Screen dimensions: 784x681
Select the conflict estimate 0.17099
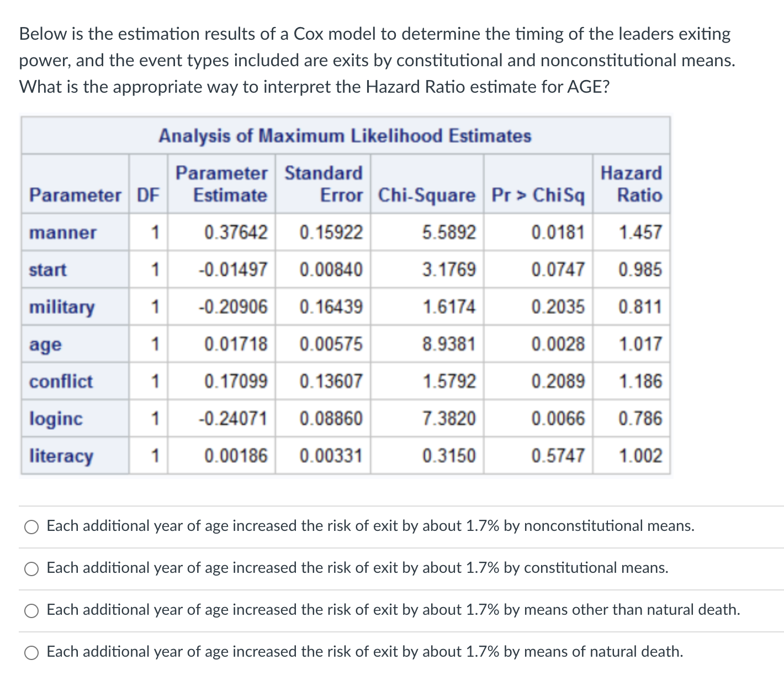[236, 381]
